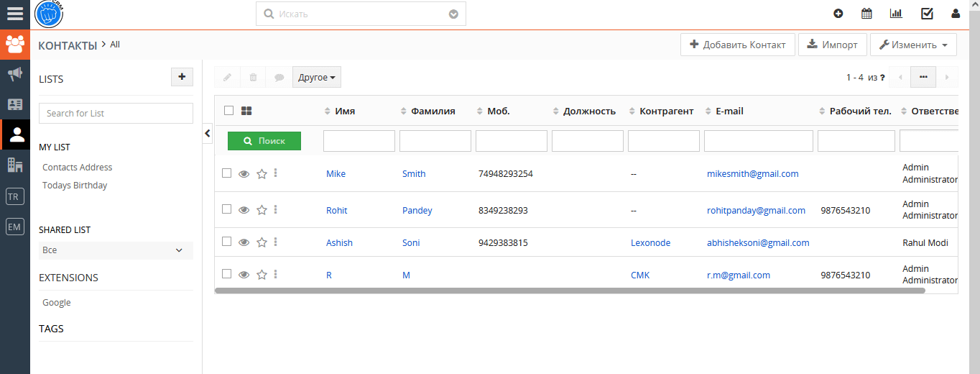Screen dimensions: 980x374
Task: Star the Ashish Soni contact
Action: click(262, 242)
